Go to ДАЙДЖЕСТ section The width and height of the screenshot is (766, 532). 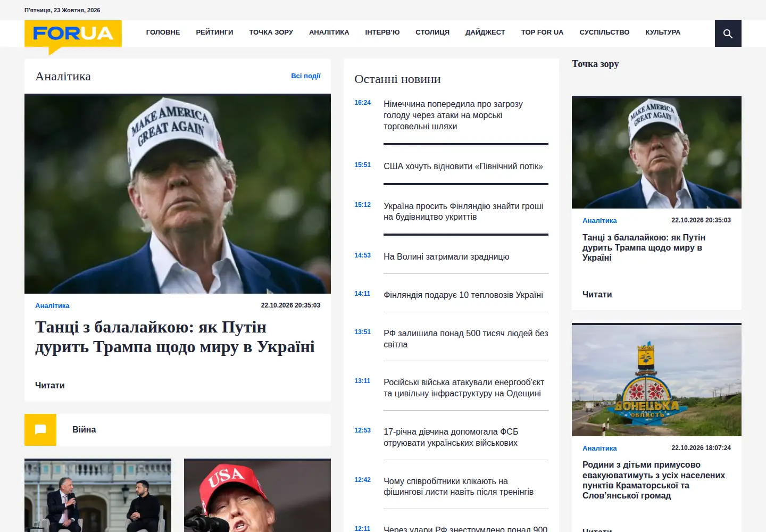tap(485, 32)
